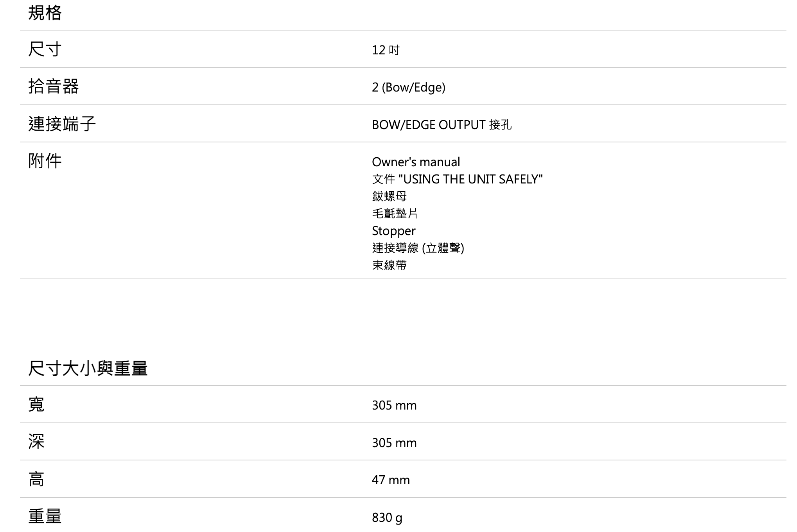Click the Owner's manual accessory line
The width and height of the screenshot is (797, 532).
tap(416, 162)
